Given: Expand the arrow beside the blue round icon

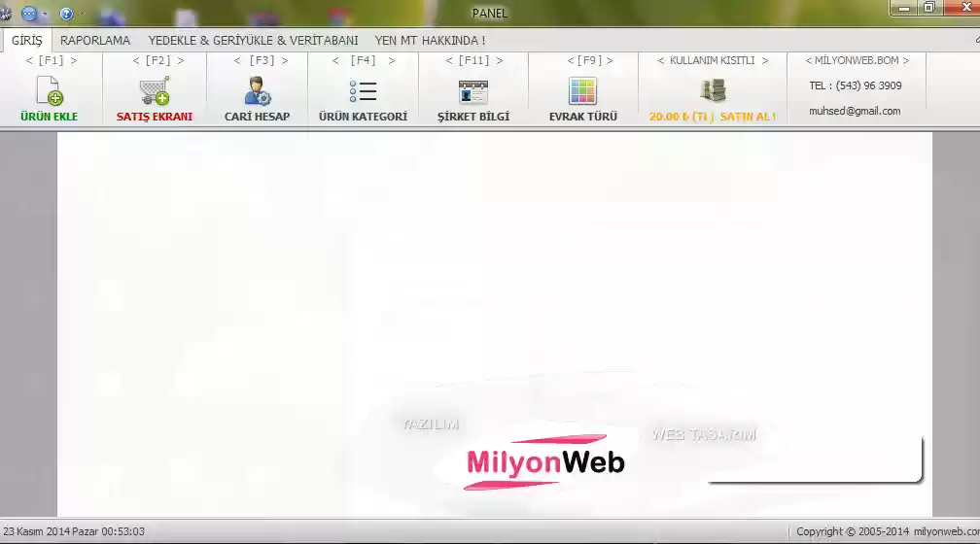Looking at the screenshot, I should [45, 15].
